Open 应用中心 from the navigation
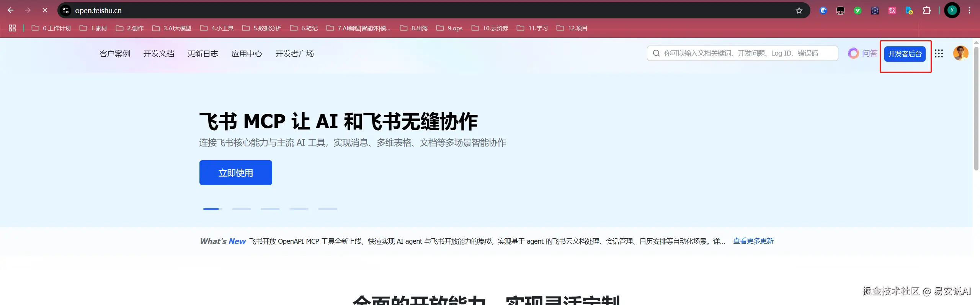Screen dimensions: 980x305 click(x=247, y=54)
